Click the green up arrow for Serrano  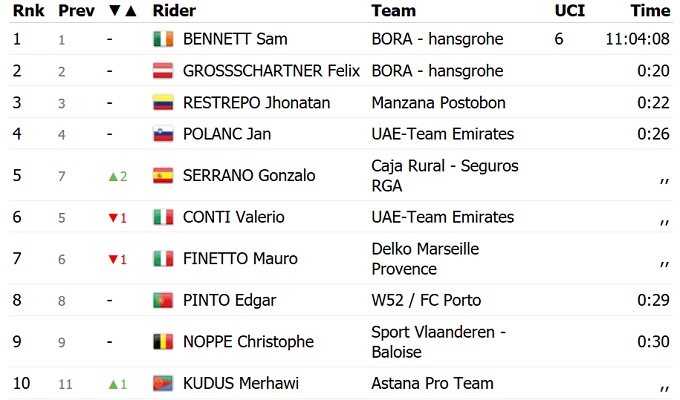114,176
